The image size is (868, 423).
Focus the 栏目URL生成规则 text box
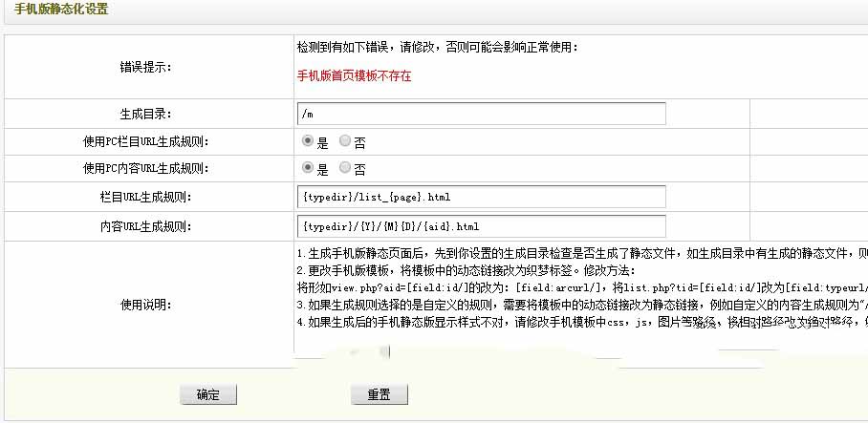pyautogui.click(x=481, y=198)
